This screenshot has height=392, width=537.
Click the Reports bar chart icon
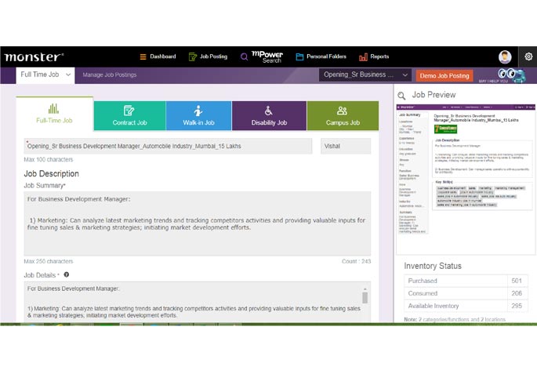point(364,56)
